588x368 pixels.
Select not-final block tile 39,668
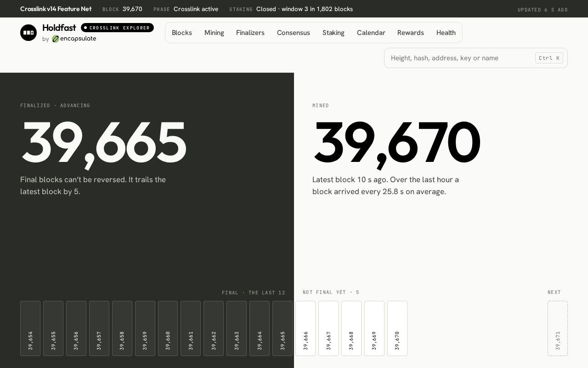351,328
